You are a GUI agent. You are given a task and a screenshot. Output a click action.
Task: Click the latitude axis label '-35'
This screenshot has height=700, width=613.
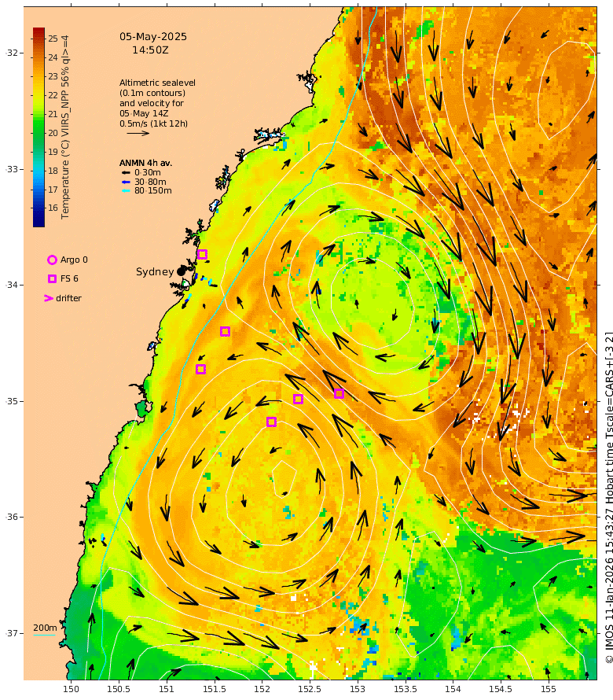click(x=12, y=401)
